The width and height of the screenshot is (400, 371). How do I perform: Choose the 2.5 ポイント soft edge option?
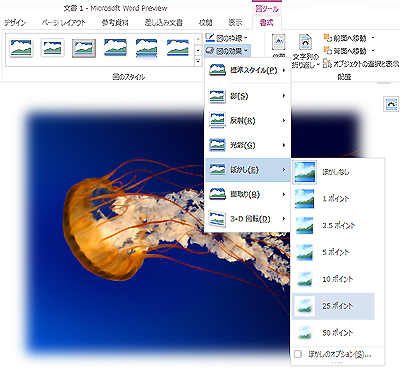(x=333, y=226)
